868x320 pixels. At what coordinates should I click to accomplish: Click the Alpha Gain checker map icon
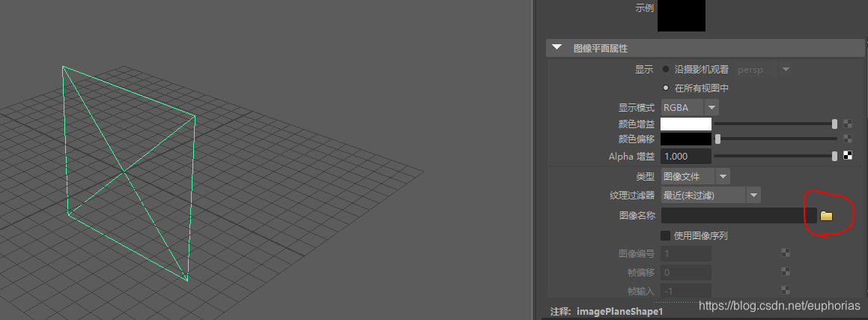(848, 156)
